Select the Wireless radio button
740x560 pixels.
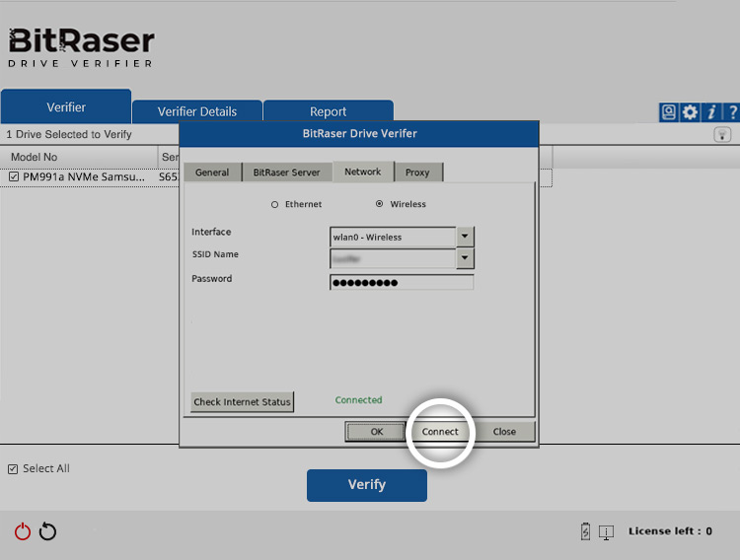(380, 205)
